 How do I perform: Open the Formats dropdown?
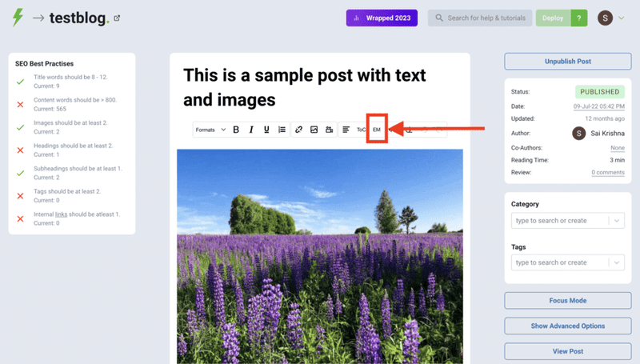pyautogui.click(x=210, y=130)
